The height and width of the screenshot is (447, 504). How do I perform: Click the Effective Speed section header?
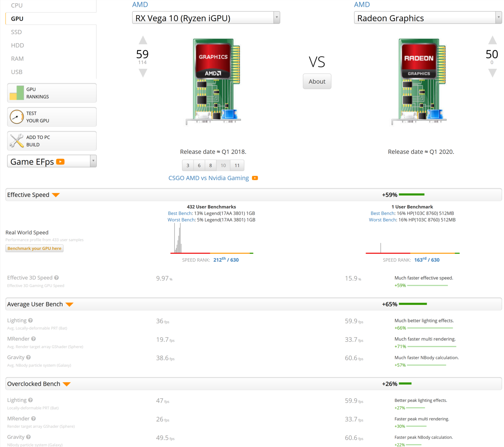click(x=254, y=195)
